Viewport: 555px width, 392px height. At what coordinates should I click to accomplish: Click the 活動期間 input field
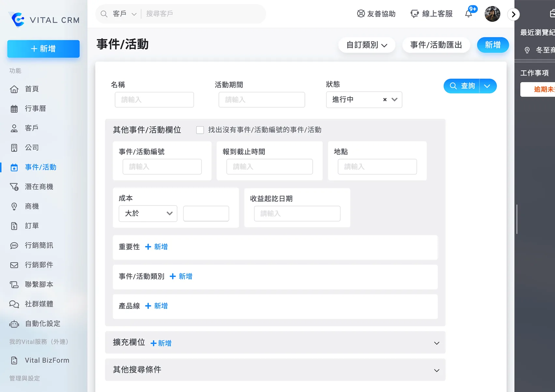(x=262, y=100)
